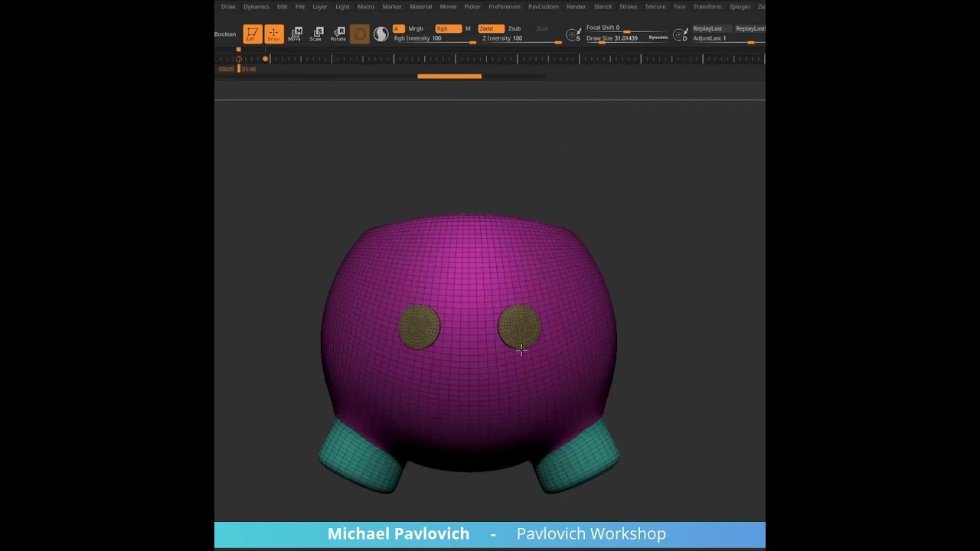Activate the Edit mode icon

coord(252,34)
